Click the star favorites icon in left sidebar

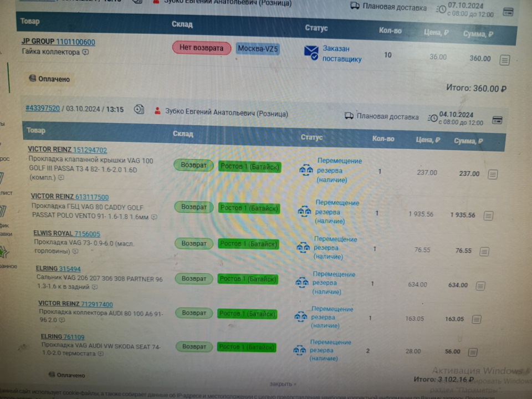tap(4, 252)
